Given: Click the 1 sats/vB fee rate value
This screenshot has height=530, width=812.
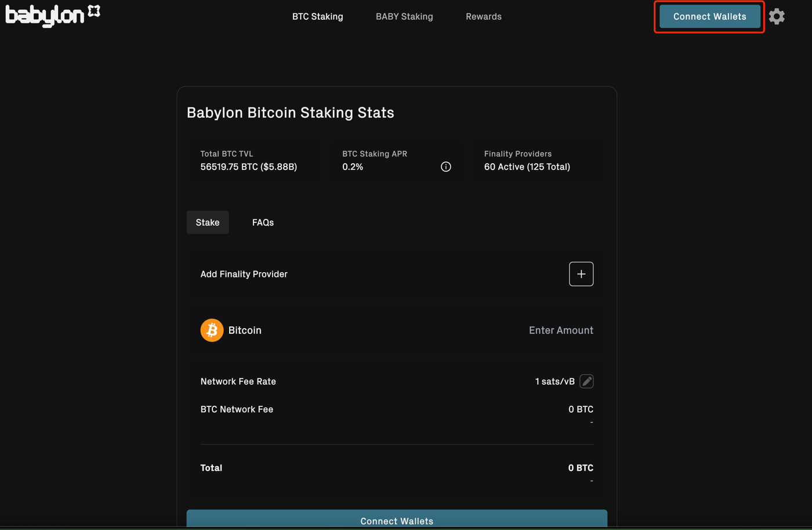Looking at the screenshot, I should [554, 381].
